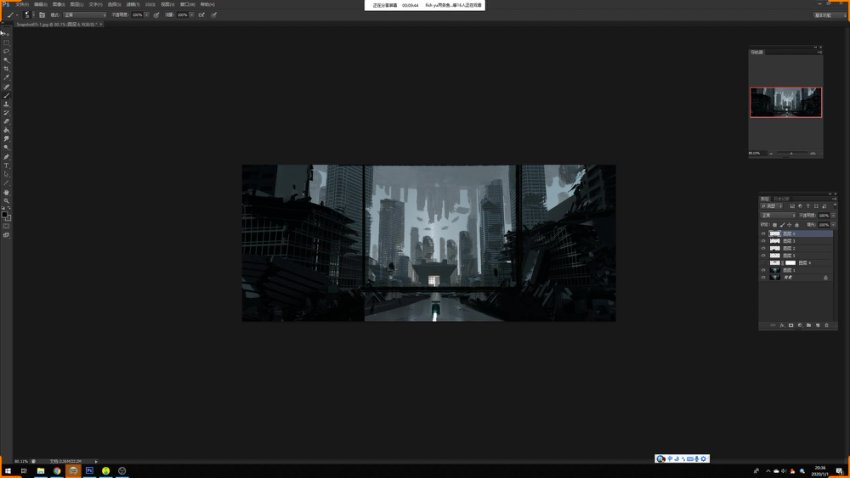Select the Quick Selection tool
Image resolution: width=850 pixels, height=478 pixels.
point(7,60)
